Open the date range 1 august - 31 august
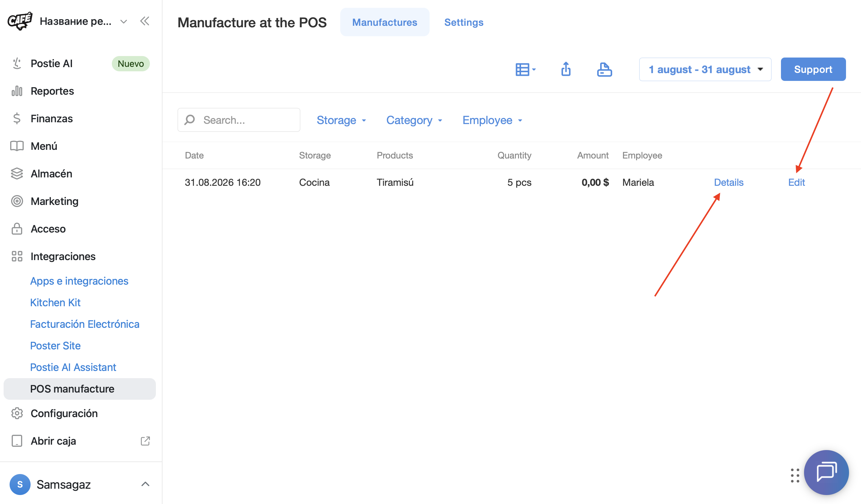Image resolution: width=861 pixels, height=504 pixels. tap(705, 69)
